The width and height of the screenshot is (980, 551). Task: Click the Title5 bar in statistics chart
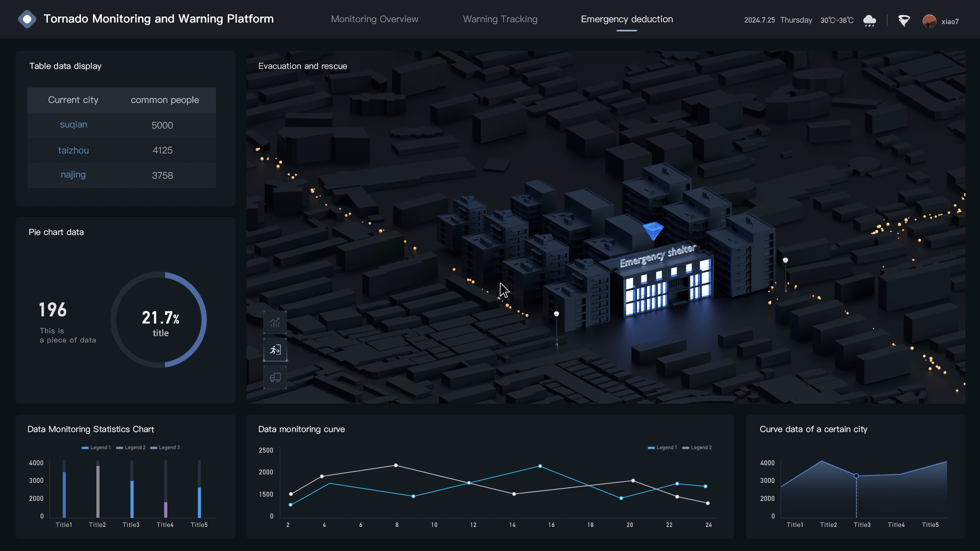(x=199, y=502)
